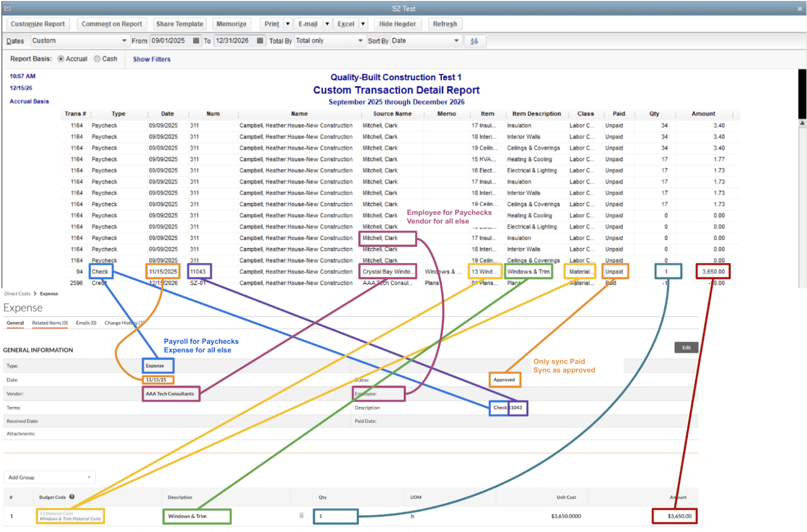
Task: Click the Crystal Bay Windo... source name
Action: tap(388, 271)
